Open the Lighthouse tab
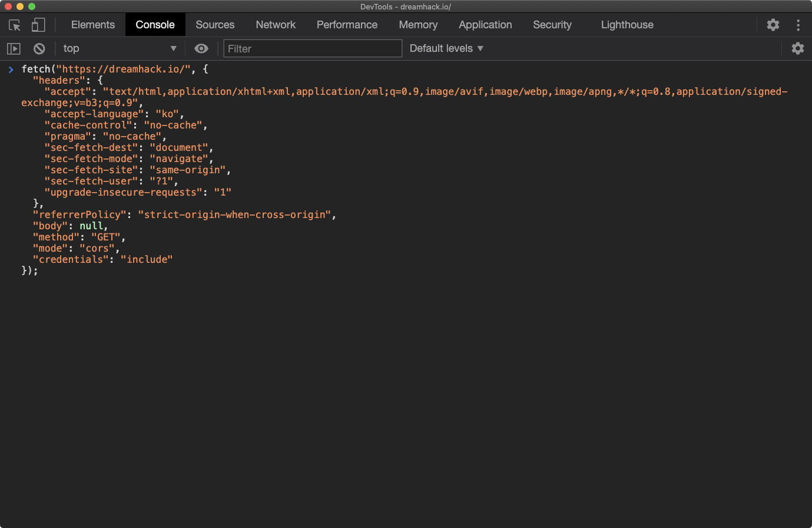 tap(627, 25)
